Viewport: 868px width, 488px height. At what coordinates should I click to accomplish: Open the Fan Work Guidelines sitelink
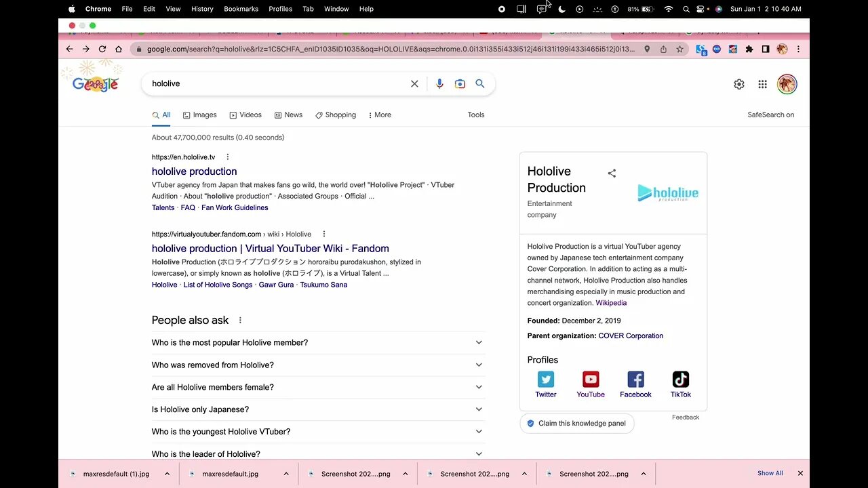(235, 207)
